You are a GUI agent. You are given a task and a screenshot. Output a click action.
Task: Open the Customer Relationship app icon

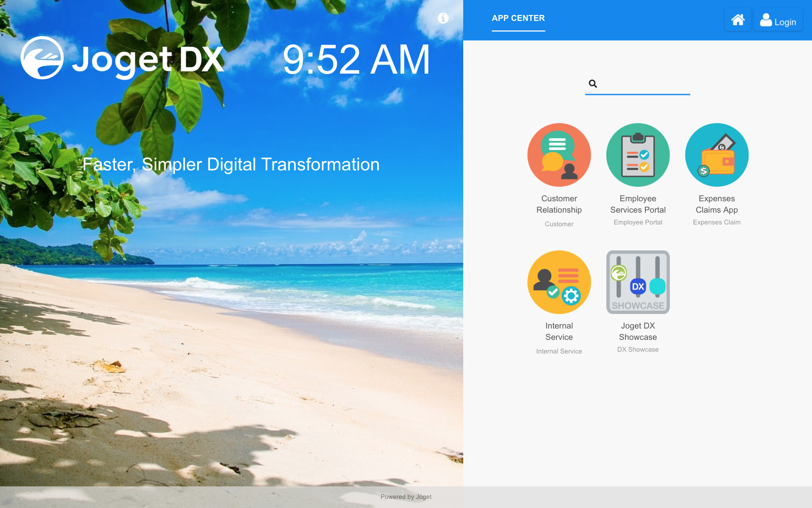[x=559, y=155]
